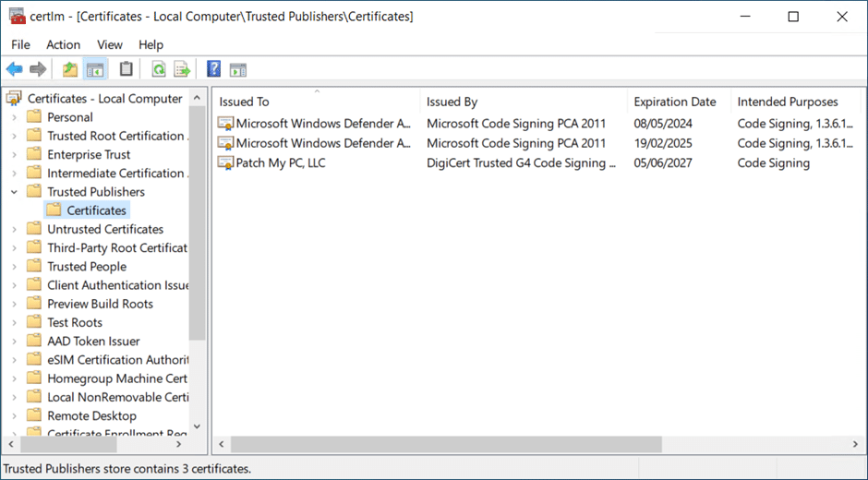Click the Paste clipboard toolbar icon
The image size is (868, 480).
127,69
